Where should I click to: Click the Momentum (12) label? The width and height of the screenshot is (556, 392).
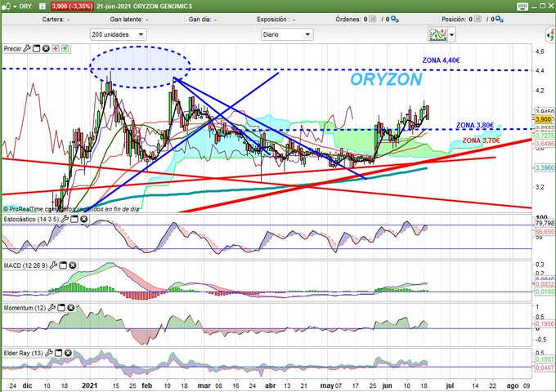point(25,308)
